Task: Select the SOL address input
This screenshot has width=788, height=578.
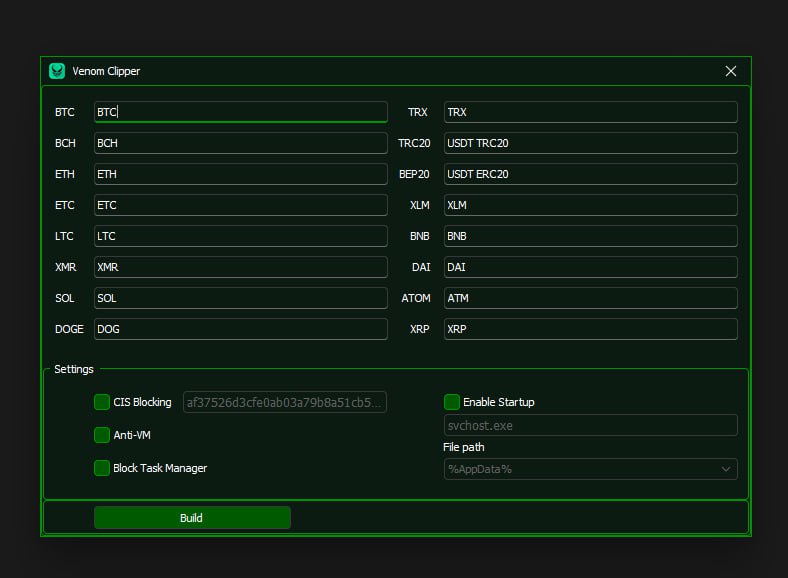Action: click(241, 298)
